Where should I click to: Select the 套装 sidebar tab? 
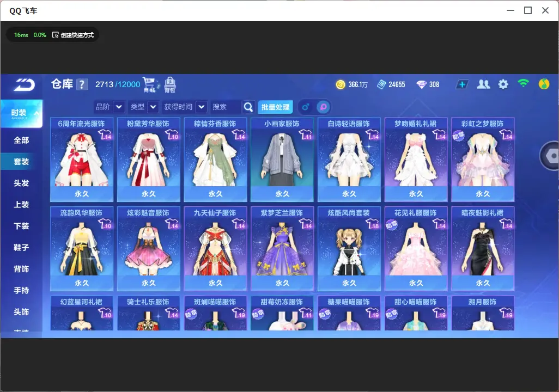(x=21, y=162)
